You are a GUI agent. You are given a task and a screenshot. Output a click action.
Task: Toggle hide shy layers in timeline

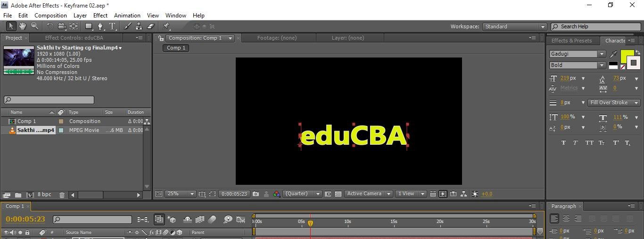188,219
